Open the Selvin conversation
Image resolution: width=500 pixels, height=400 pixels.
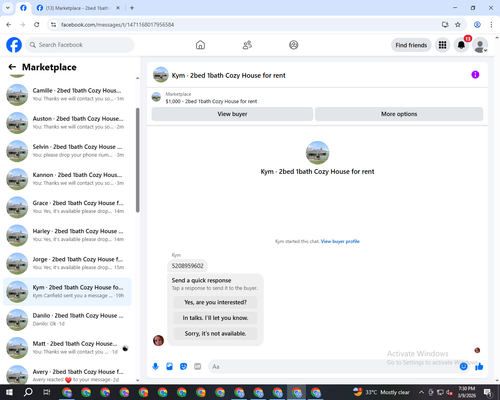point(67,151)
